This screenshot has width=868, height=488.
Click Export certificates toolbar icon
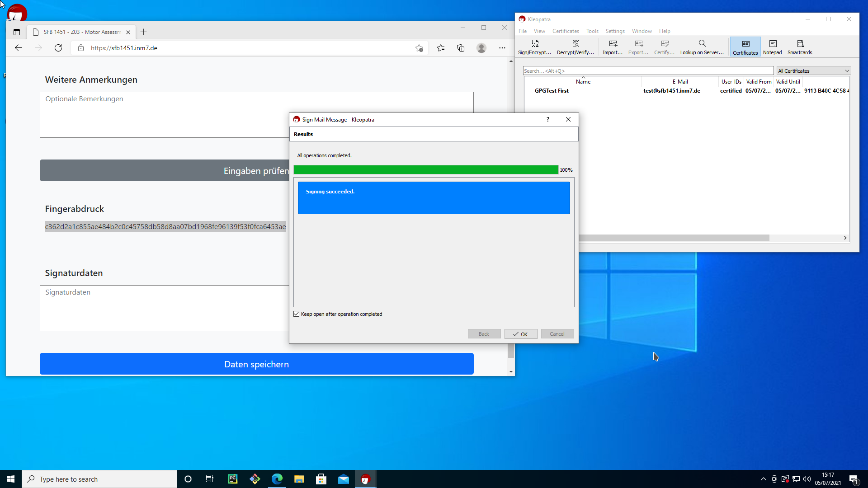[x=638, y=47]
